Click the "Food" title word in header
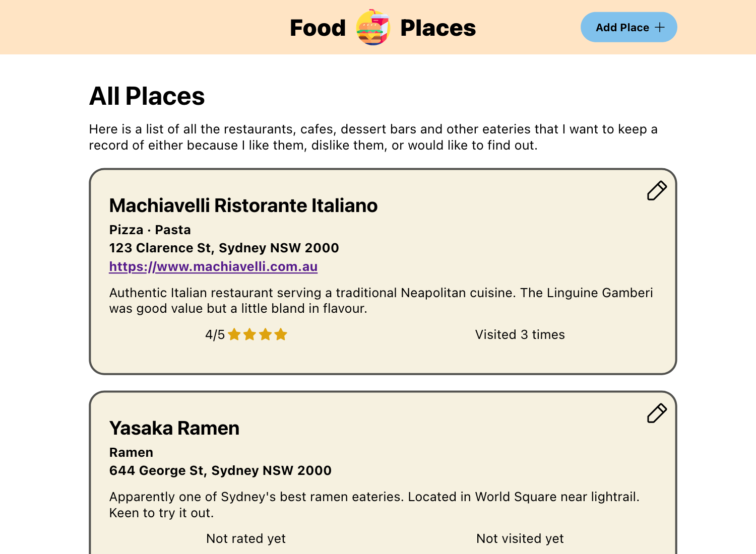The image size is (756, 554). 318,28
